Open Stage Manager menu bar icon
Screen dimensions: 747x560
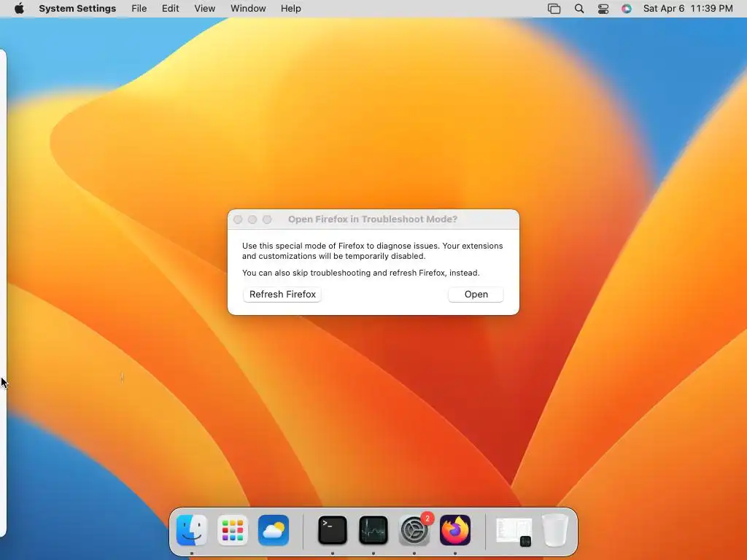pos(554,9)
